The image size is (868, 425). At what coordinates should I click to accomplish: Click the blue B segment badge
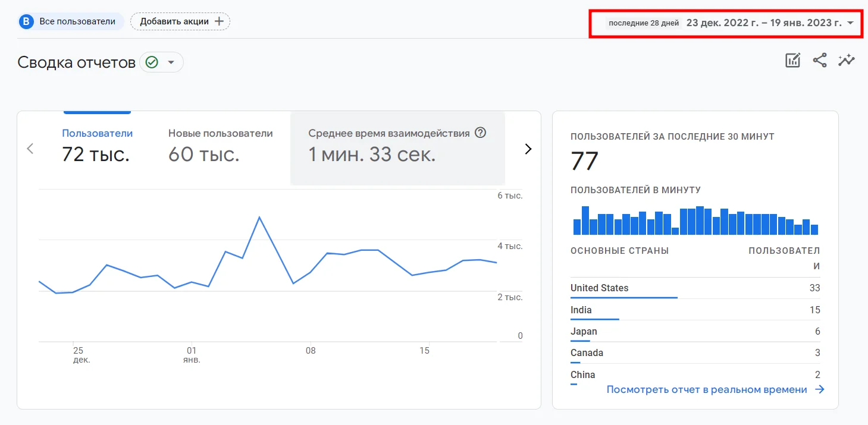tap(26, 21)
